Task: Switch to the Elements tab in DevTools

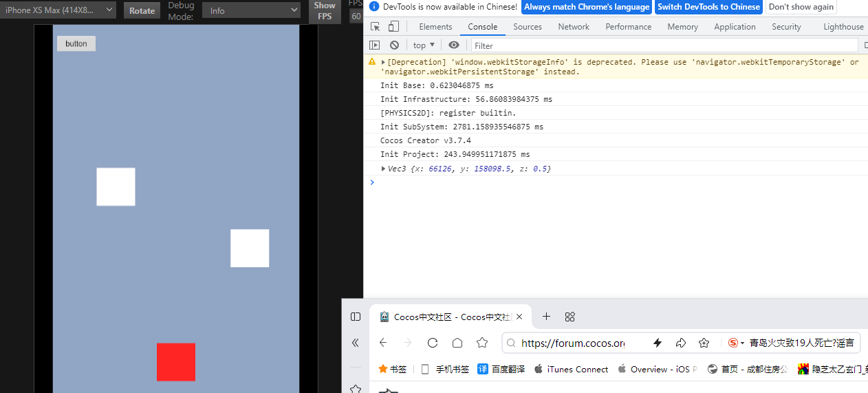Action: click(x=435, y=27)
